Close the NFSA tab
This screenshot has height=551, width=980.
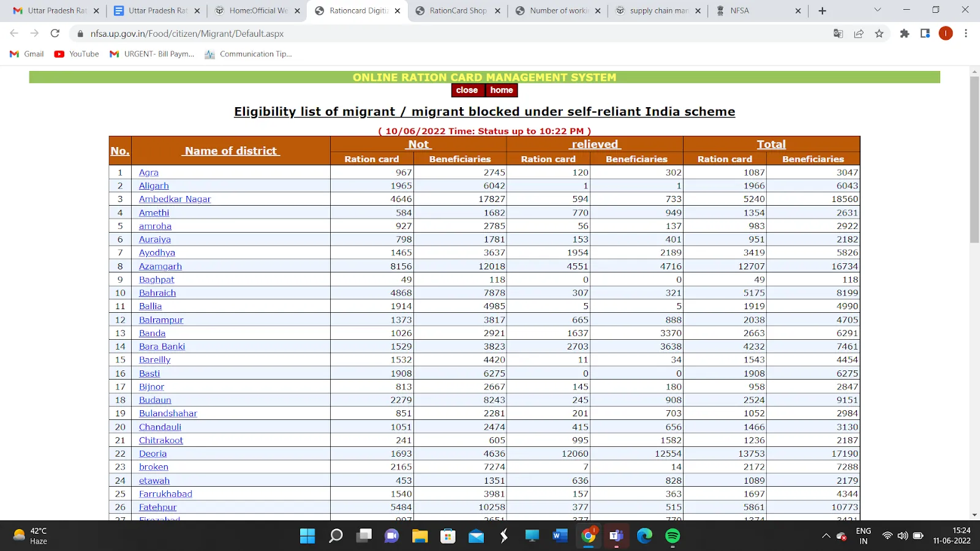[797, 10]
